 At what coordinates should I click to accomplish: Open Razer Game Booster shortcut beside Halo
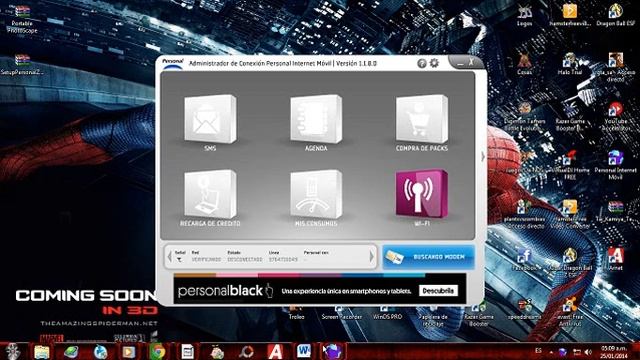tap(570, 117)
